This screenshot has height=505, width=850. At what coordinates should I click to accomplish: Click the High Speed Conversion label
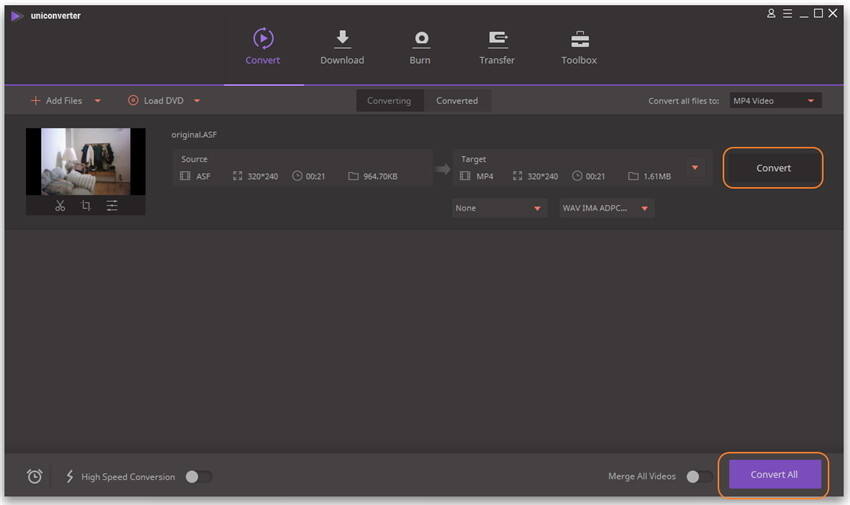[x=128, y=477]
